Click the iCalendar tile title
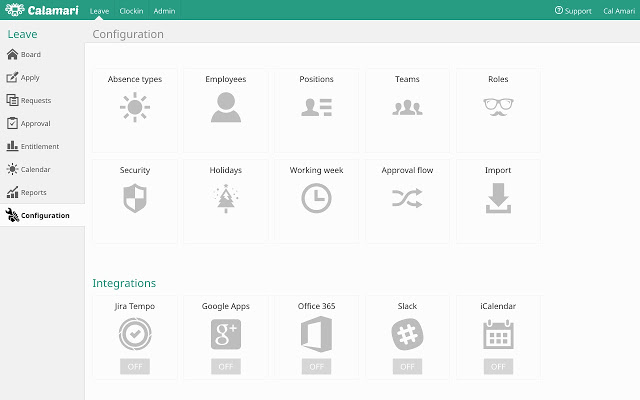Image resolution: width=640 pixels, height=400 pixels. coord(498,306)
